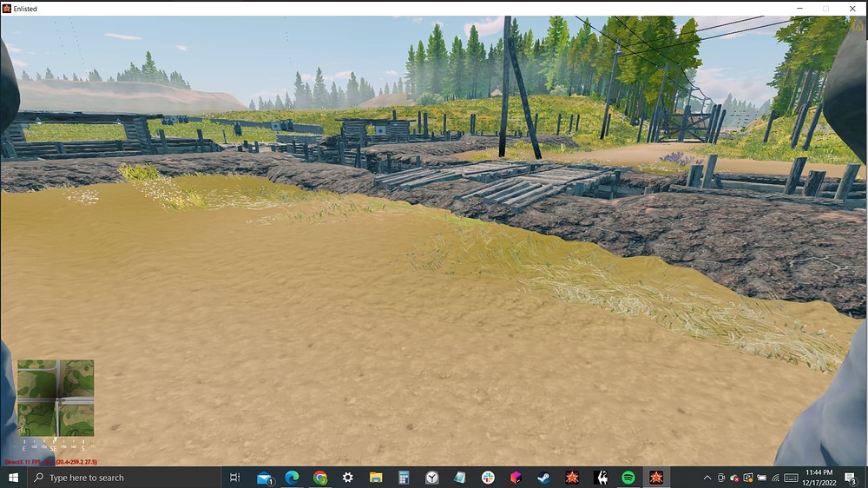Click the Meet Now tray icon

pos(721,478)
